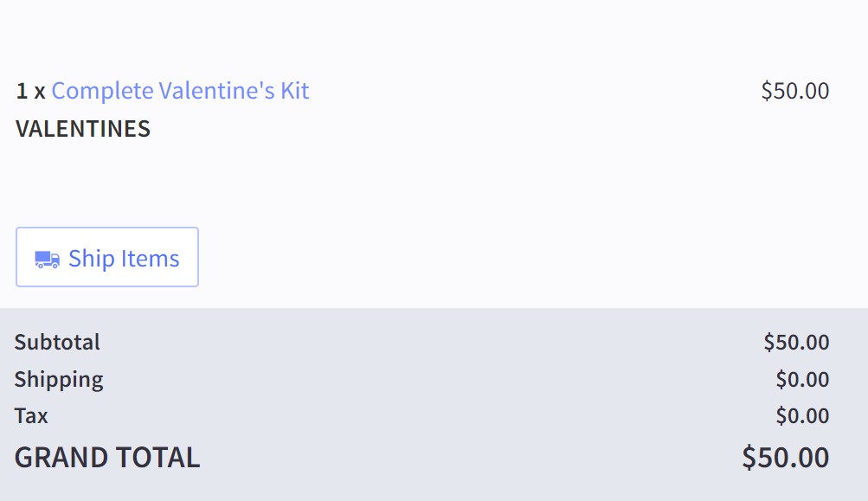
Task: Click empty gray space in totals panel center
Action: pos(433,398)
